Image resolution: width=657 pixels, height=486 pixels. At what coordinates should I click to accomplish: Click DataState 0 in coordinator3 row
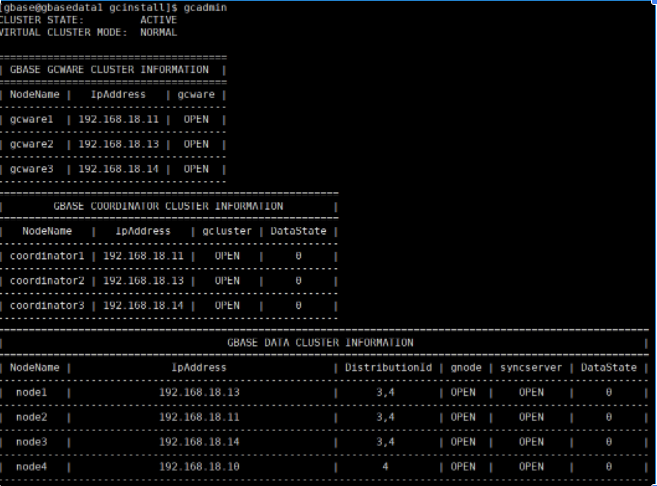point(298,305)
